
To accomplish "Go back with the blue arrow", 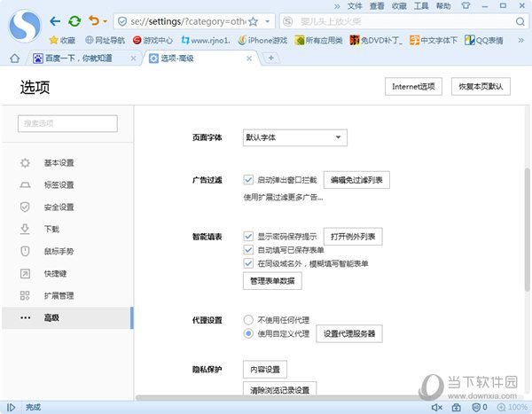I will [55, 21].
